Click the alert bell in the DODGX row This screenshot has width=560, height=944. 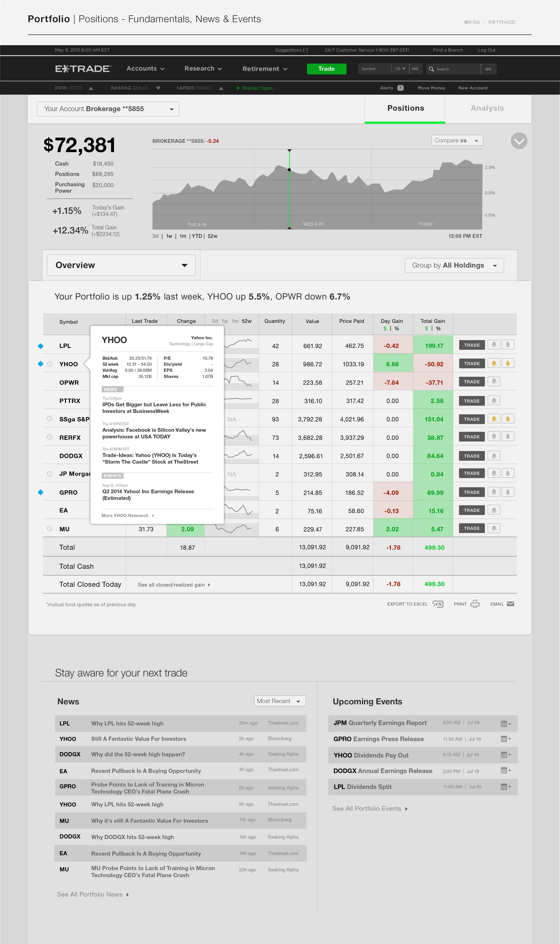click(x=494, y=456)
